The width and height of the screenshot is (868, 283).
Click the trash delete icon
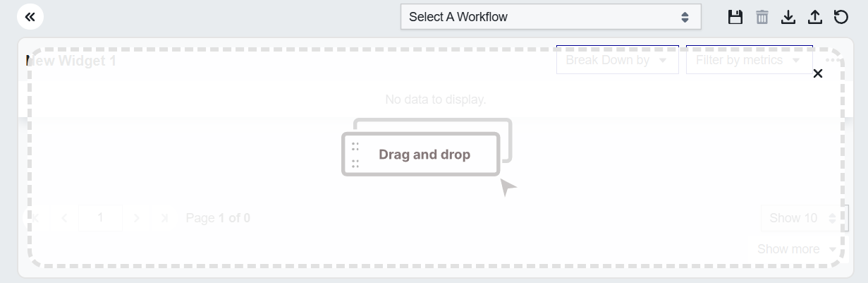[762, 17]
